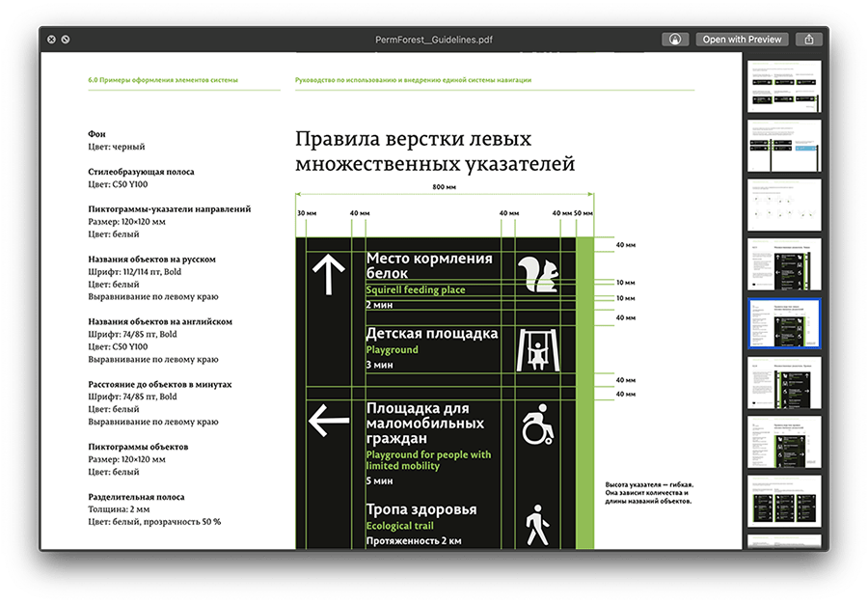The width and height of the screenshot is (868, 603).
Task: Click the Markup pen icon in title bar
Action: [x=675, y=40]
